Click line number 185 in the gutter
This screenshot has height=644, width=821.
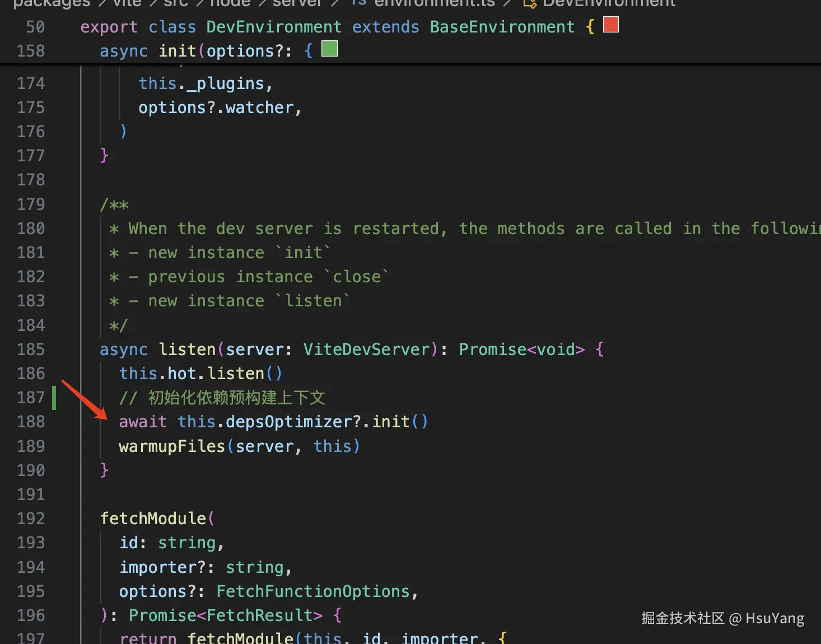31,349
